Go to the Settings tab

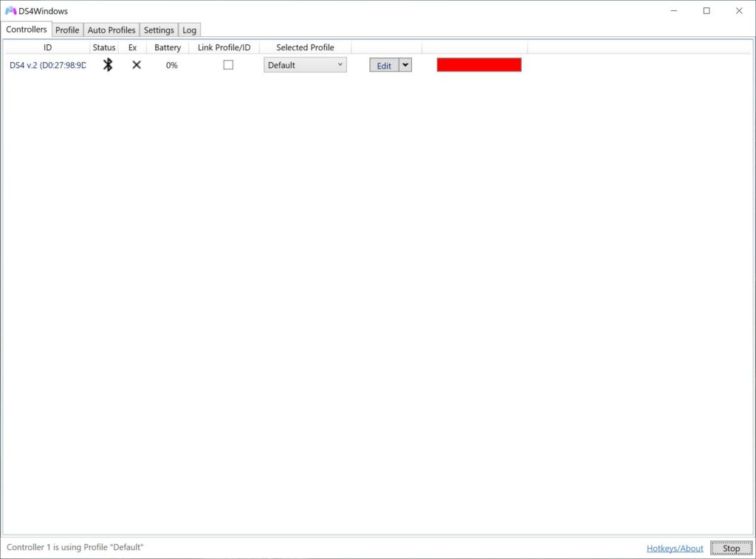pyautogui.click(x=159, y=30)
